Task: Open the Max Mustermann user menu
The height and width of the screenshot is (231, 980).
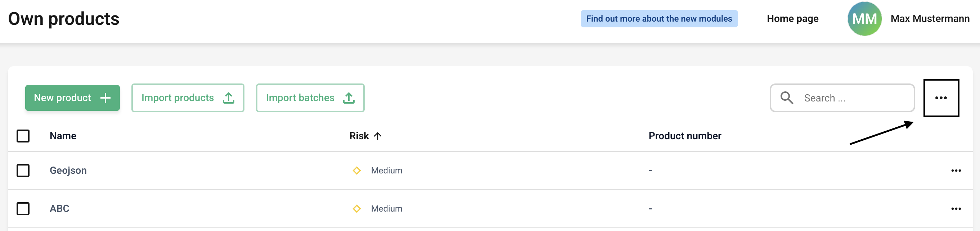Action: pos(929,19)
